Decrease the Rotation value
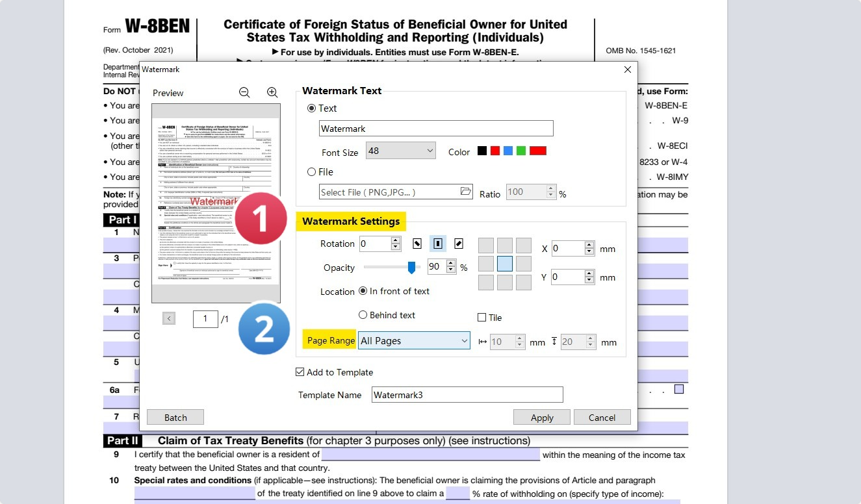This screenshot has width=861, height=504. (x=396, y=247)
